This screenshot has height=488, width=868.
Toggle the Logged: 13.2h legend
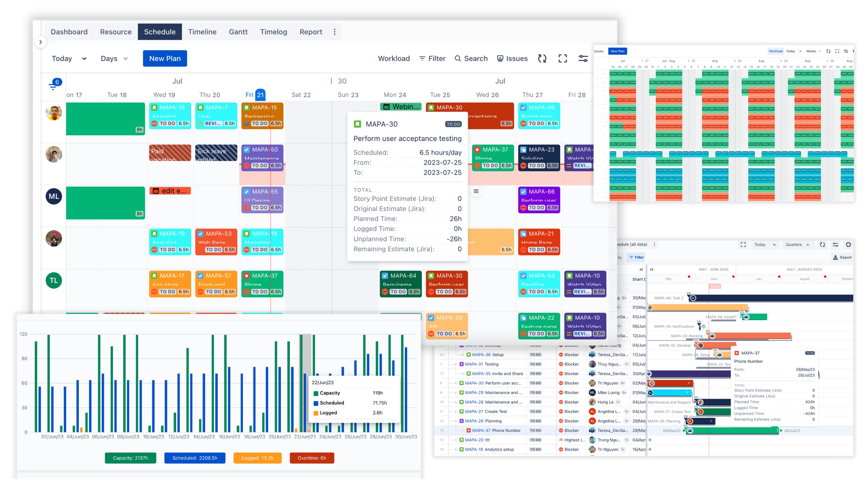click(x=258, y=458)
